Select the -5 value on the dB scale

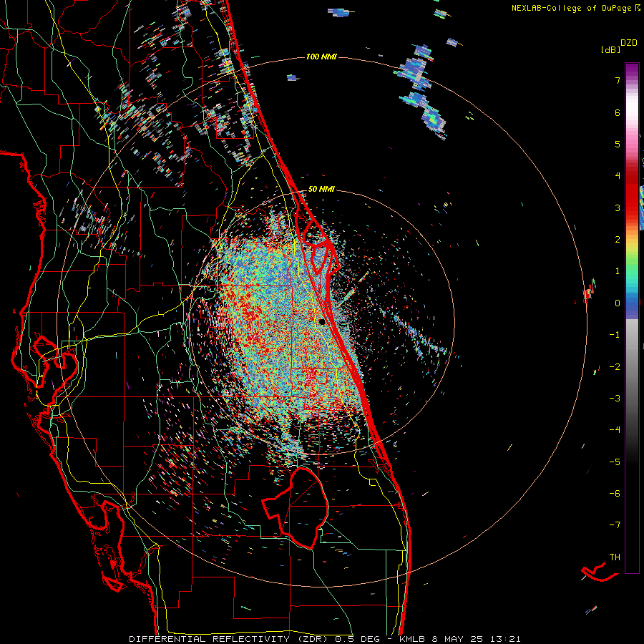(x=615, y=462)
